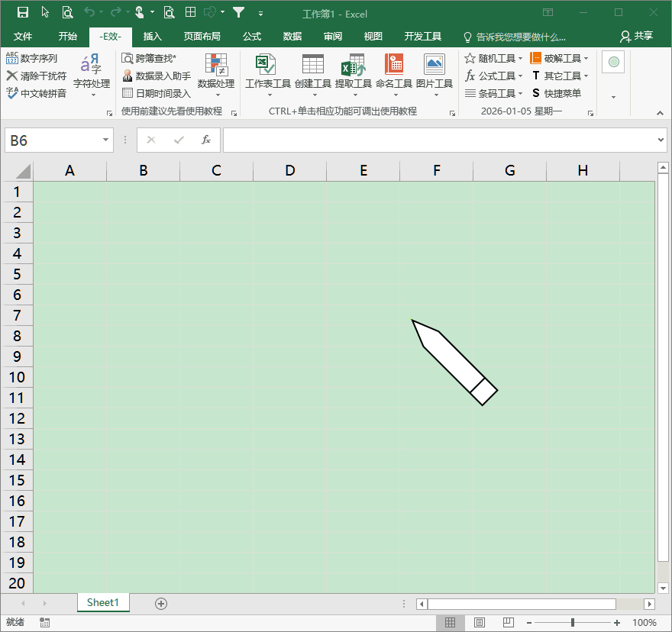
Task: Expand the Name Box dropdown arrow
Action: coord(106,140)
